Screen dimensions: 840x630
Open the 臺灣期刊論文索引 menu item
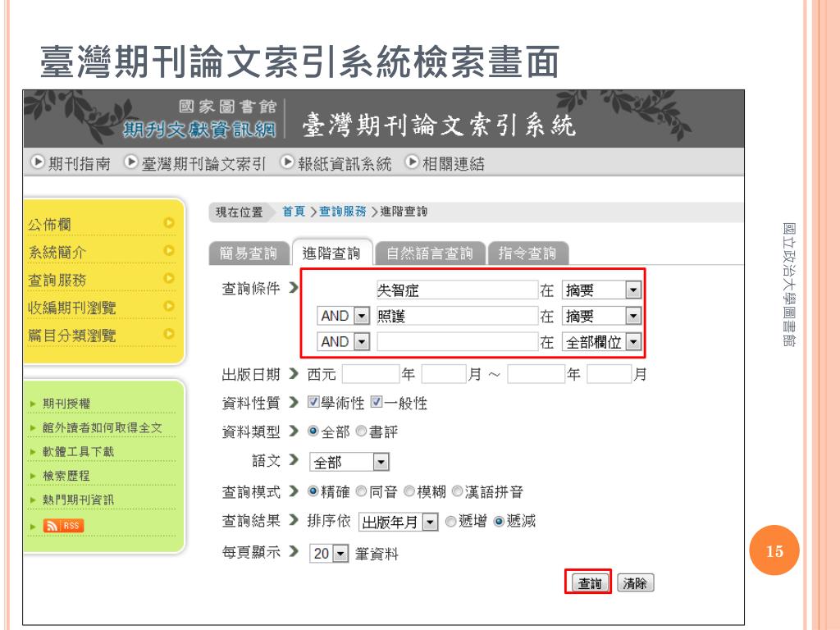[x=203, y=163]
